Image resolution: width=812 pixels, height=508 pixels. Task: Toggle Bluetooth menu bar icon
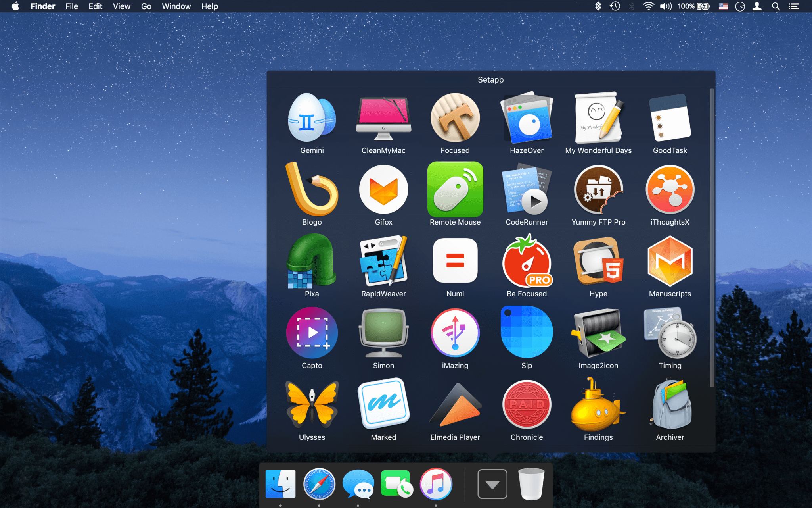point(631,6)
